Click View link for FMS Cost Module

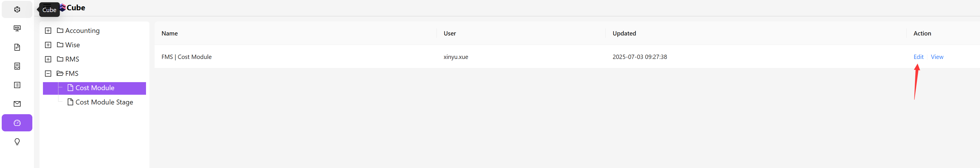coord(937,57)
